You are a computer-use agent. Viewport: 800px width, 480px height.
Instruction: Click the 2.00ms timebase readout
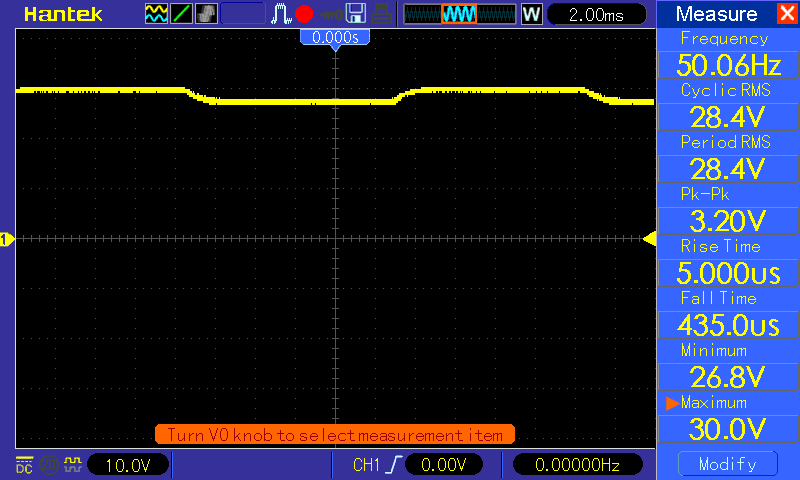pyautogui.click(x=596, y=14)
